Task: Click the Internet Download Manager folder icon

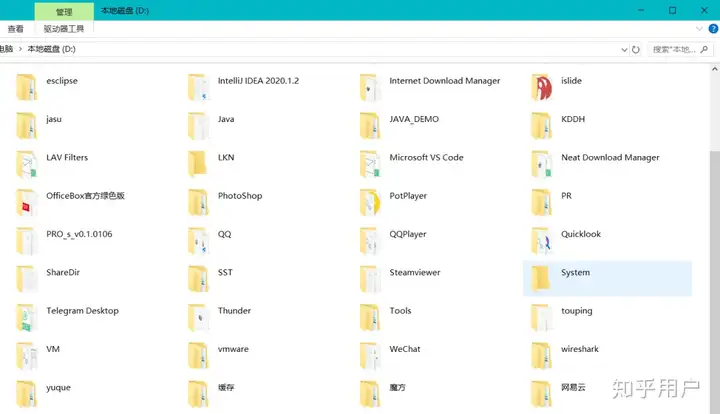Action: (370, 87)
